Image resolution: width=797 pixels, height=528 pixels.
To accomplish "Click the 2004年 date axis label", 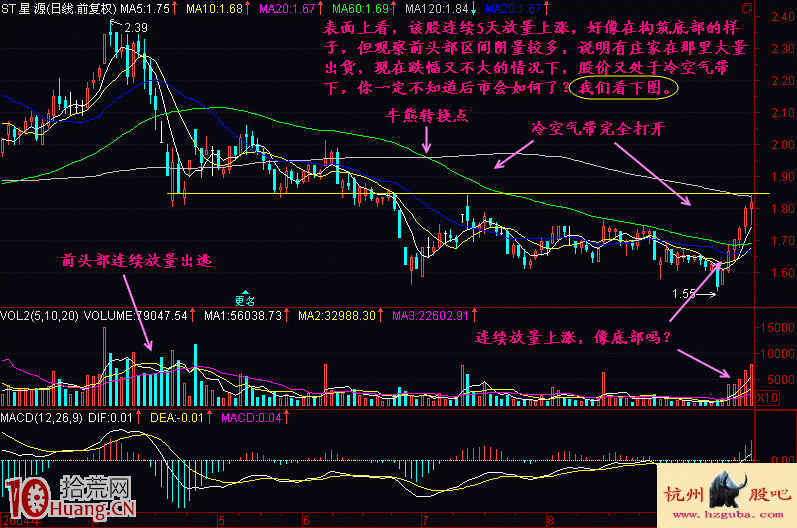I will click(20, 521).
